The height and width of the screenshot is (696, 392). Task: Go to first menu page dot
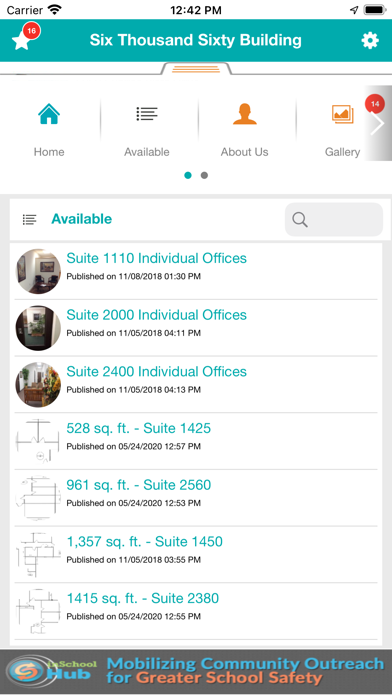pyautogui.click(x=188, y=175)
